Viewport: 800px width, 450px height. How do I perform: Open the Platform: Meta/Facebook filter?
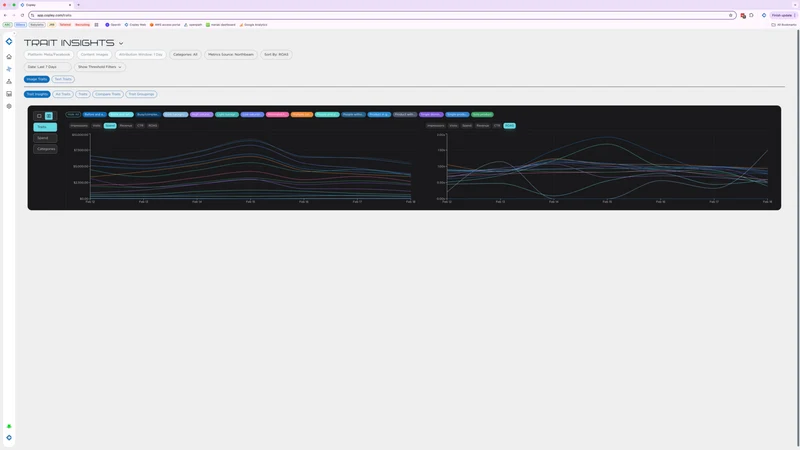pyautogui.click(x=49, y=55)
